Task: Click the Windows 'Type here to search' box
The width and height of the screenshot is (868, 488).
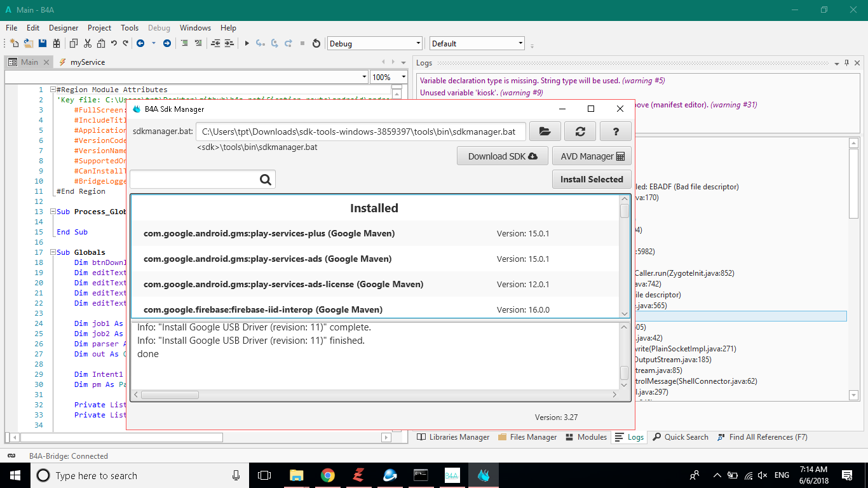Action: tap(140, 475)
